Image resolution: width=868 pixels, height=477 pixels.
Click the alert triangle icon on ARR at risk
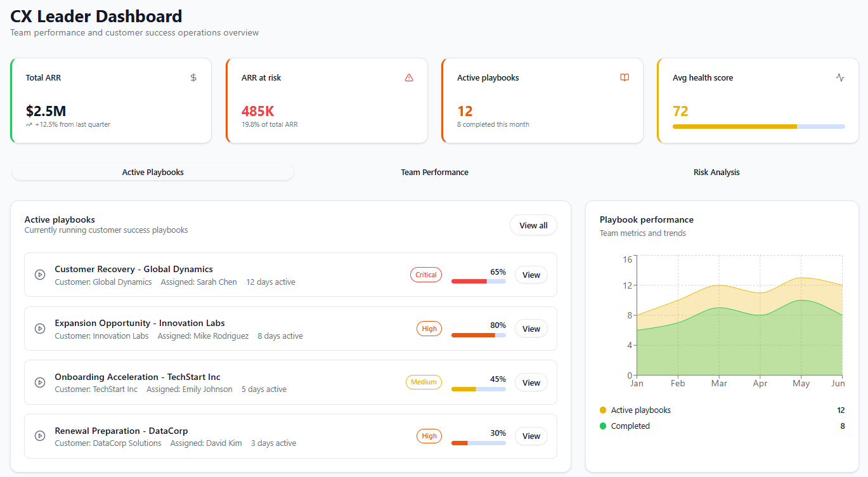(x=409, y=77)
